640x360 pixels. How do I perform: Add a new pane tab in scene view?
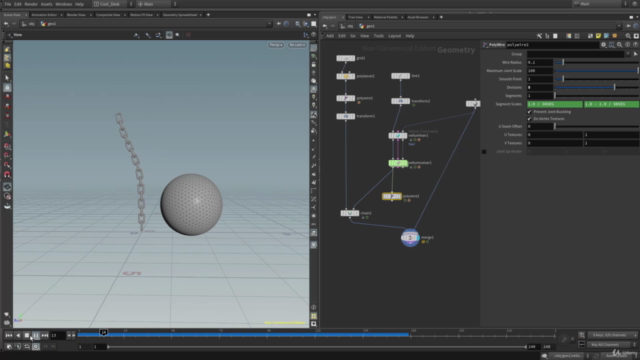pyautogui.click(x=208, y=15)
